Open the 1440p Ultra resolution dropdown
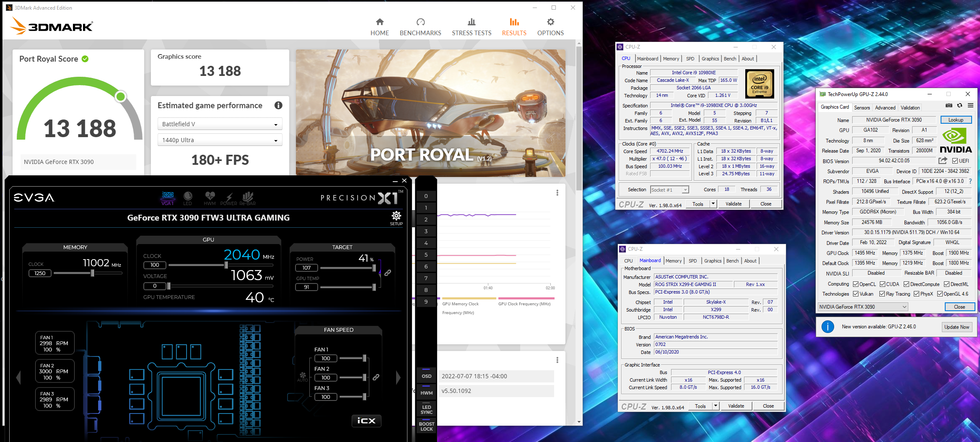The width and height of the screenshot is (980, 442). pos(220,140)
